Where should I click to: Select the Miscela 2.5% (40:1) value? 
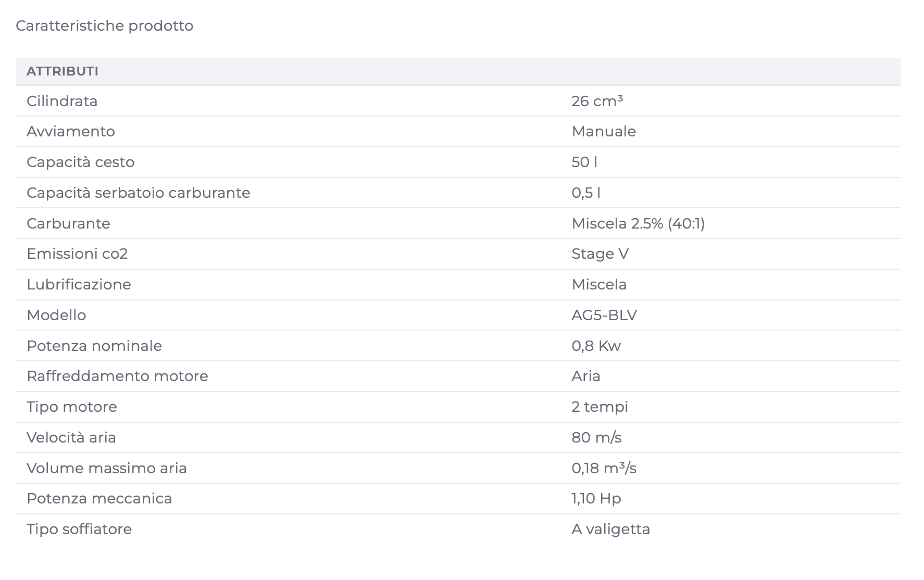[638, 223]
